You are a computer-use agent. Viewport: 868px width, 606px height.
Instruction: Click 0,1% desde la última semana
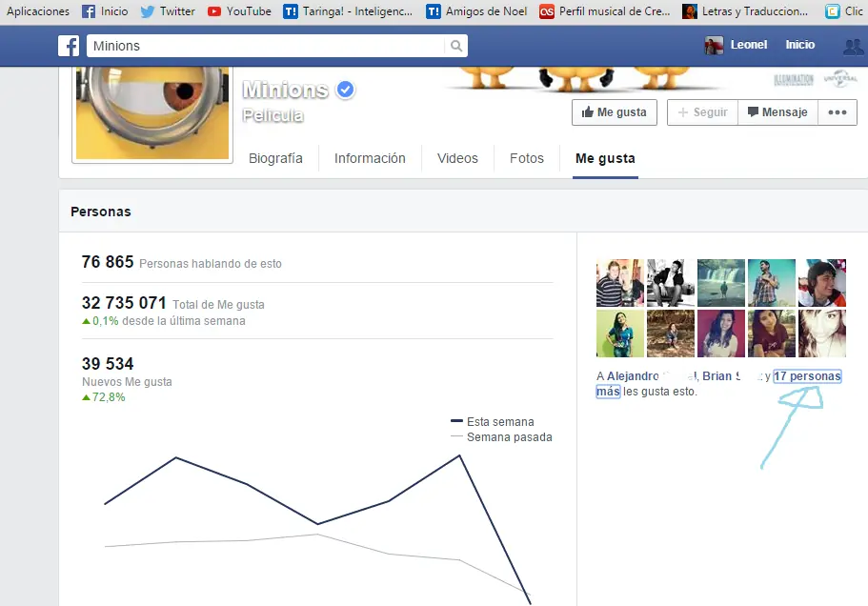tap(163, 321)
